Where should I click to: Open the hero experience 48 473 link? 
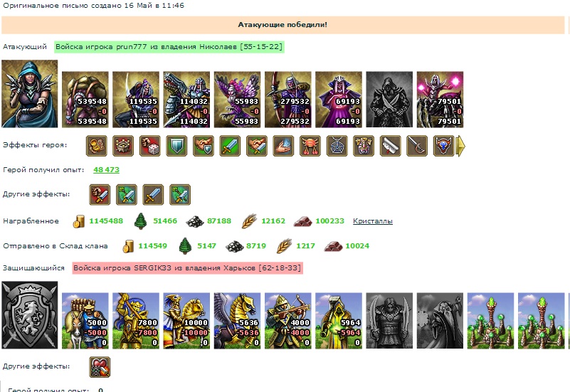(x=106, y=169)
